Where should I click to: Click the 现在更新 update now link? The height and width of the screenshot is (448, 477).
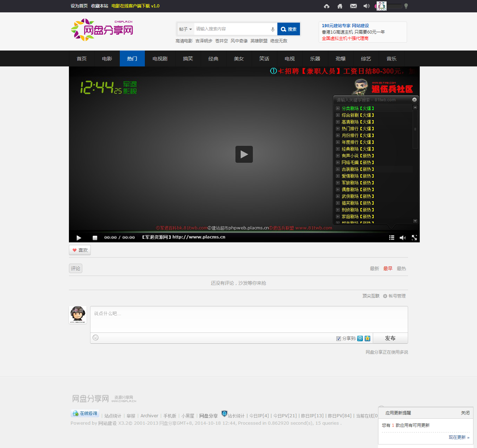coord(459,437)
